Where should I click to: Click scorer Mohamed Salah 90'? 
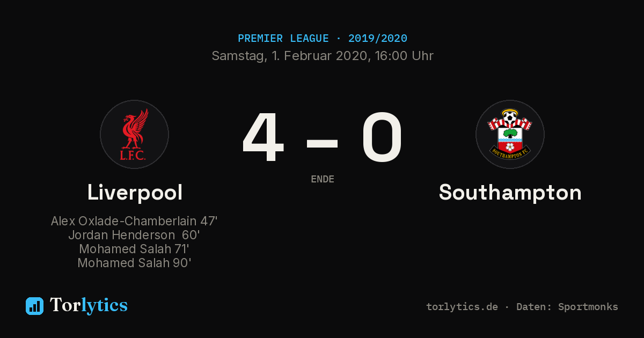click(134, 263)
